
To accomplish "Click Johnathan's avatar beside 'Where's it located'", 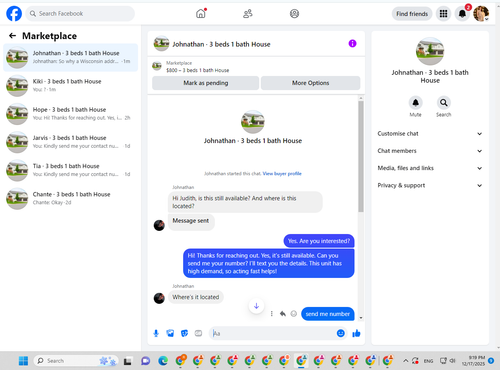I will click(159, 298).
